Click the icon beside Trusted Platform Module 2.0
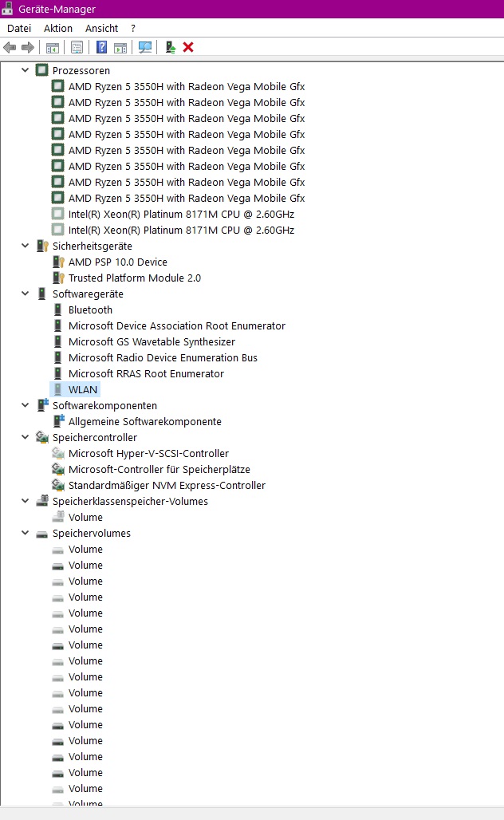504x820 pixels. [x=58, y=278]
